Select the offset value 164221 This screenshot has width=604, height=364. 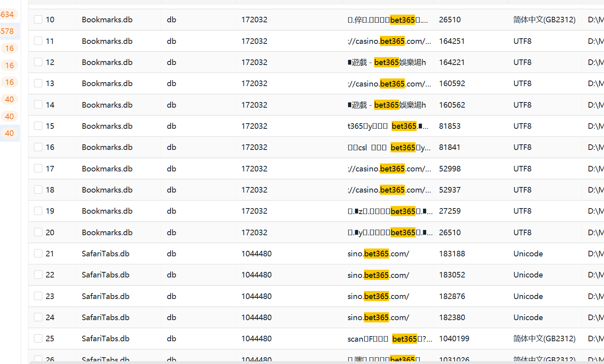pos(452,62)
